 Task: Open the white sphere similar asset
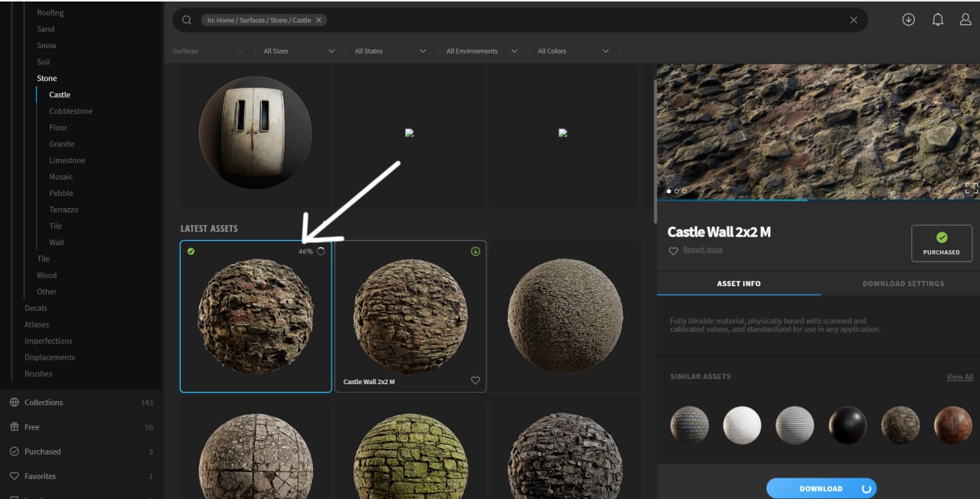(743, 425)
